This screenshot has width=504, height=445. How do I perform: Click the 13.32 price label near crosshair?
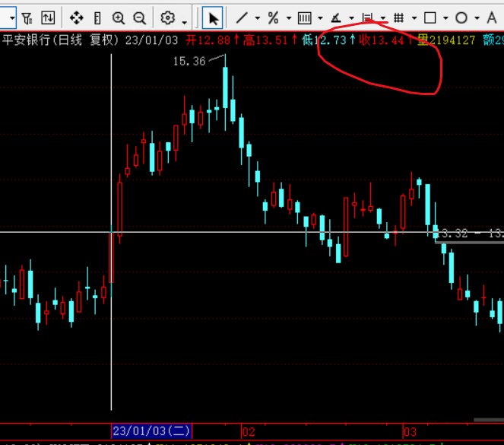[453, 234]
